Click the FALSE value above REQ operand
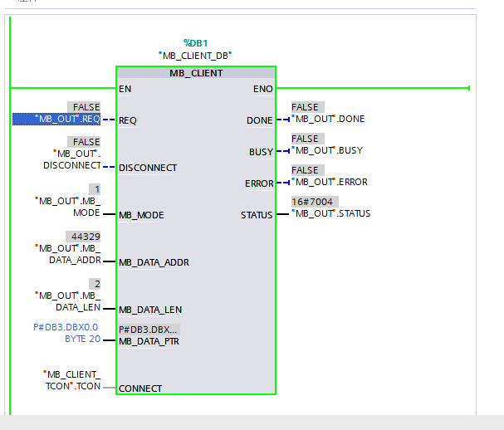This screenshot has height=430, width=504. 84,107
